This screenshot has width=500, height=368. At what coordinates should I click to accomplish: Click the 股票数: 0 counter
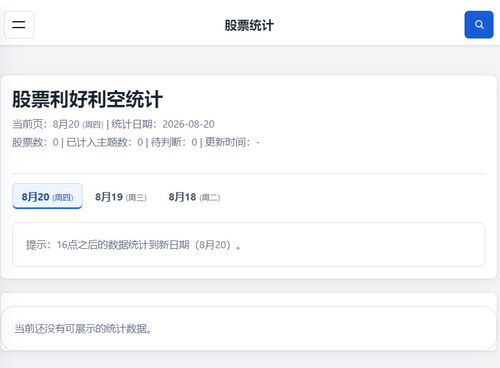pos(35,142)
